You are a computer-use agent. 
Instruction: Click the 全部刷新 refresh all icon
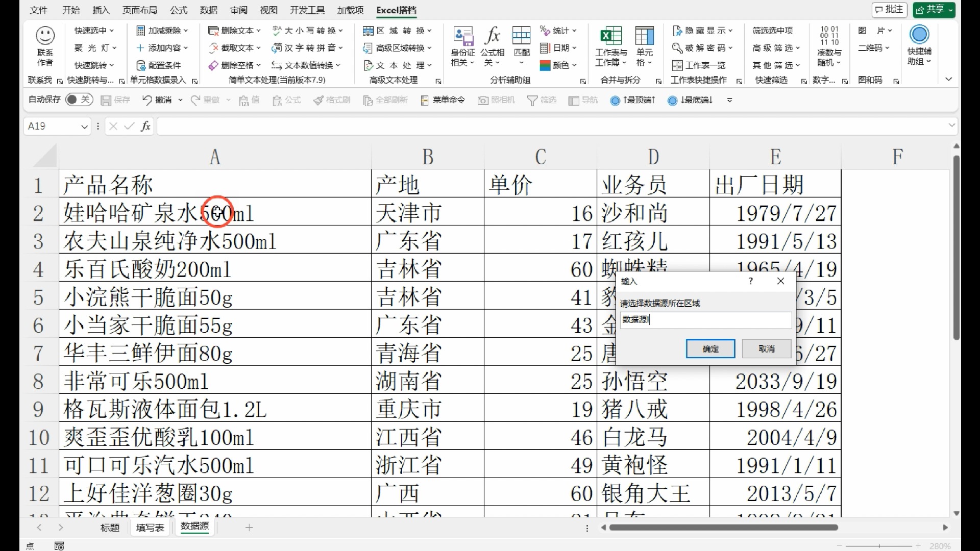(367, 101)
